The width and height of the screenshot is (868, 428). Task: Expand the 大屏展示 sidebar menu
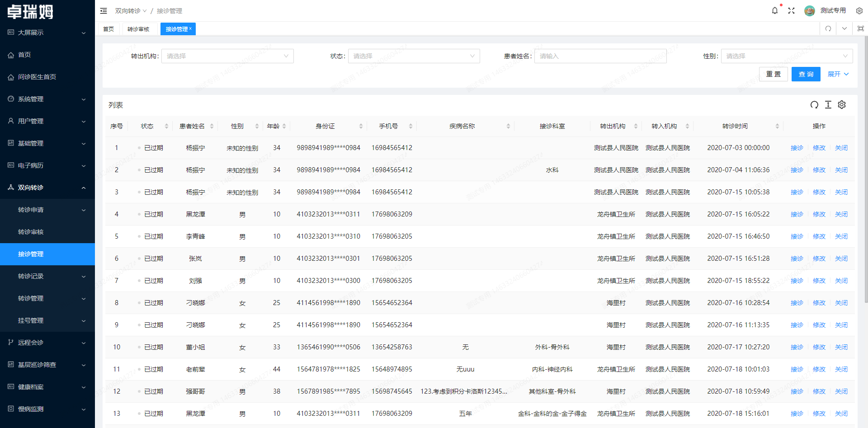tap(47, 33)
